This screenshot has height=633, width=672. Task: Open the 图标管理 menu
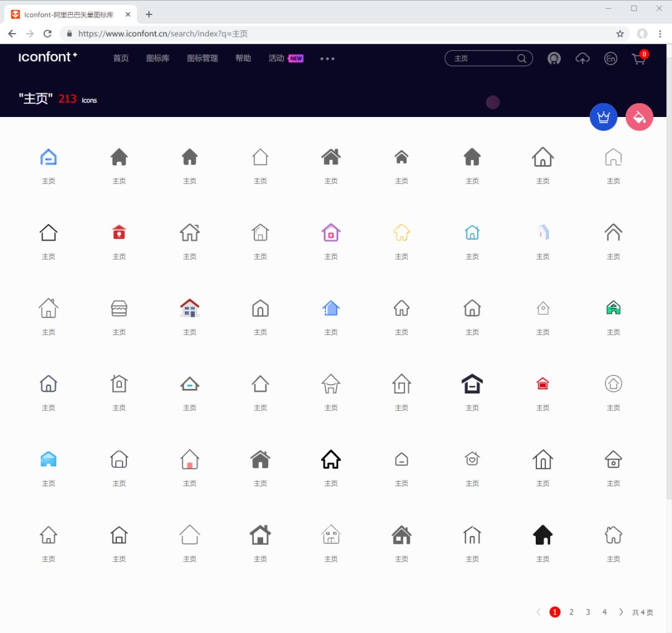(x=202, y=59)
